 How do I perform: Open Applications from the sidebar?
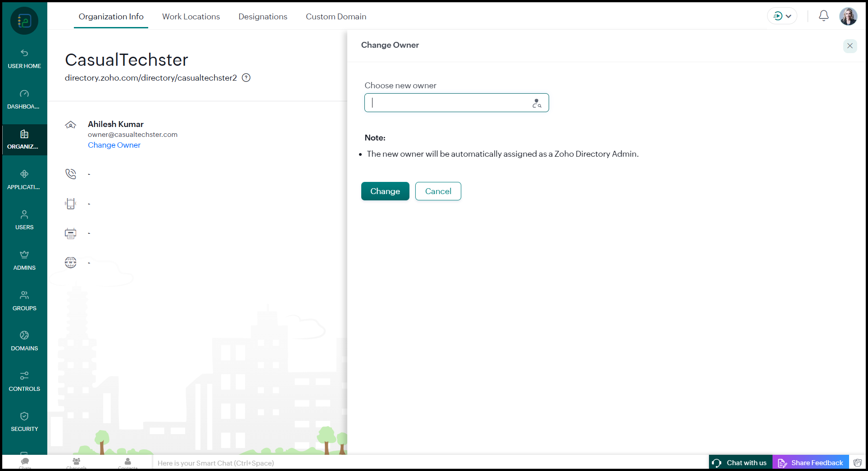tap(24, 180)
